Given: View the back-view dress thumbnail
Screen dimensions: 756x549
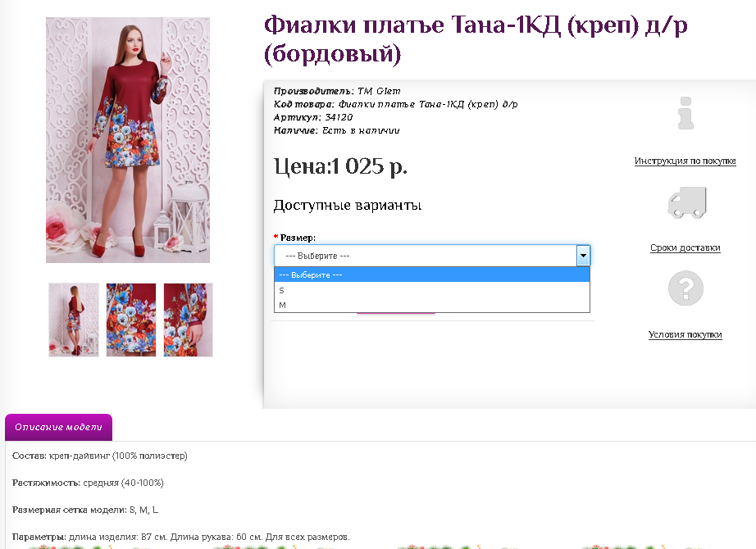Looking at the screenshot, I should click(x=74, y=320).
